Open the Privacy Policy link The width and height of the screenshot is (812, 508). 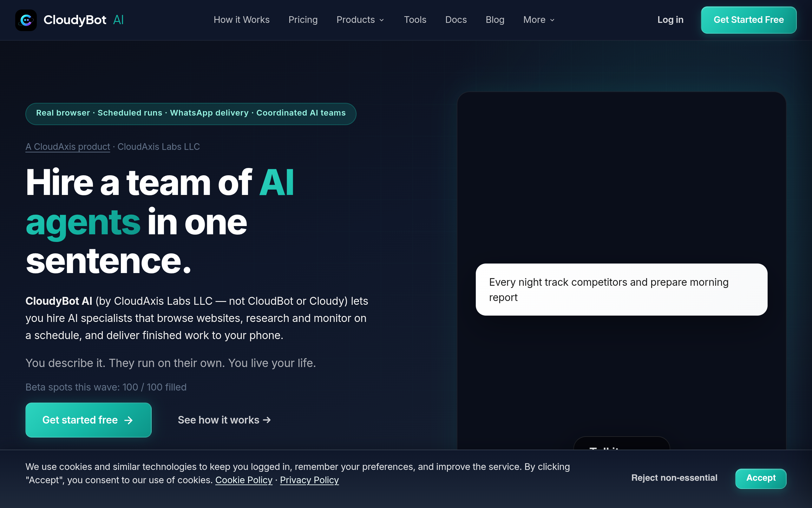pyautogui.click(x=309, y=480)
